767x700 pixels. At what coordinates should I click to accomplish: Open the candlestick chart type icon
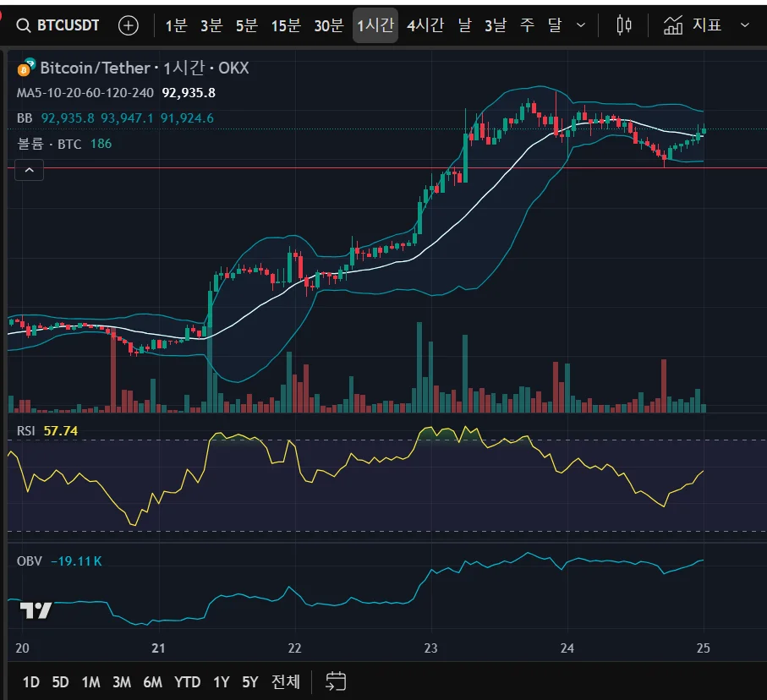(x=624, y=25)
